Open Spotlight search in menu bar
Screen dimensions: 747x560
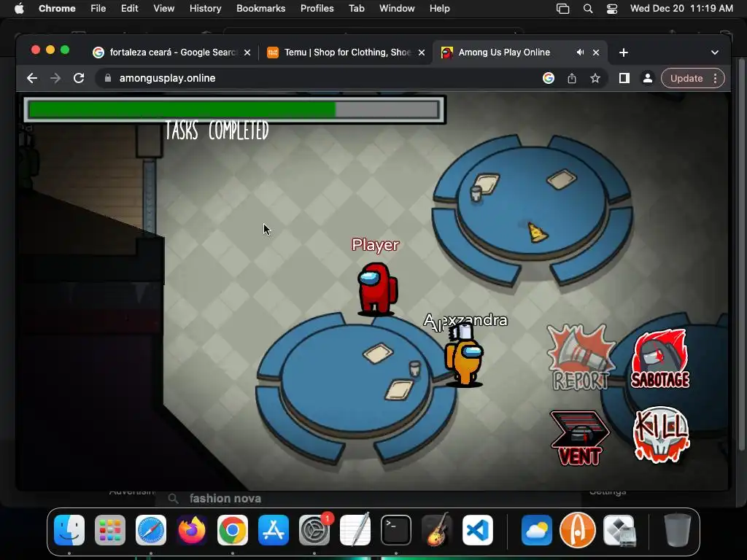pos(588,9)
